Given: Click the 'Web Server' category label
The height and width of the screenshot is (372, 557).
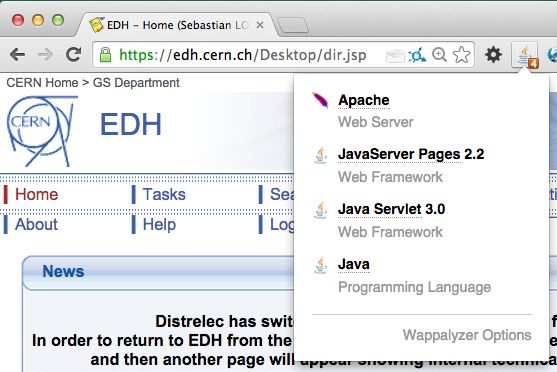Looking at the screenshot, I should 375,122.
